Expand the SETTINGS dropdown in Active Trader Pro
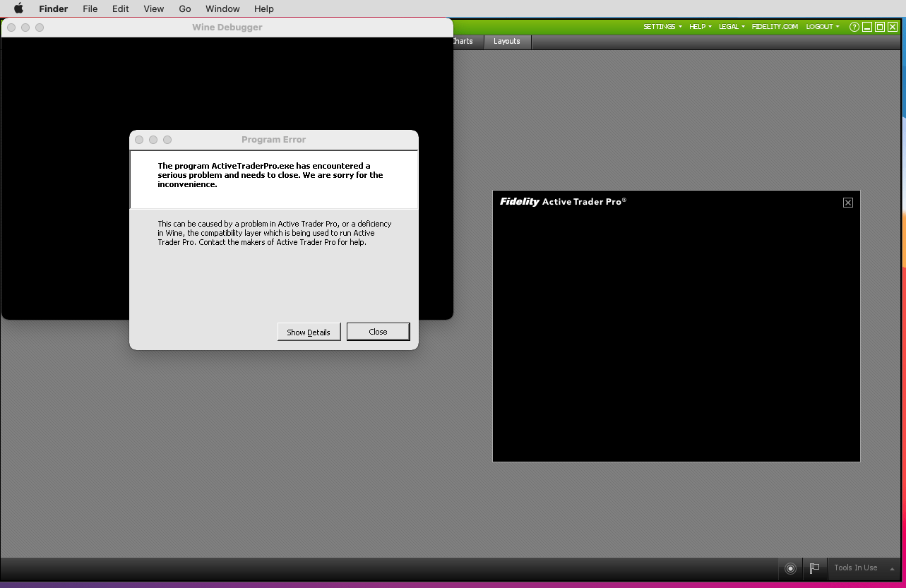The width and height of the screenshot is (906, 588). (x=662, y=27)
